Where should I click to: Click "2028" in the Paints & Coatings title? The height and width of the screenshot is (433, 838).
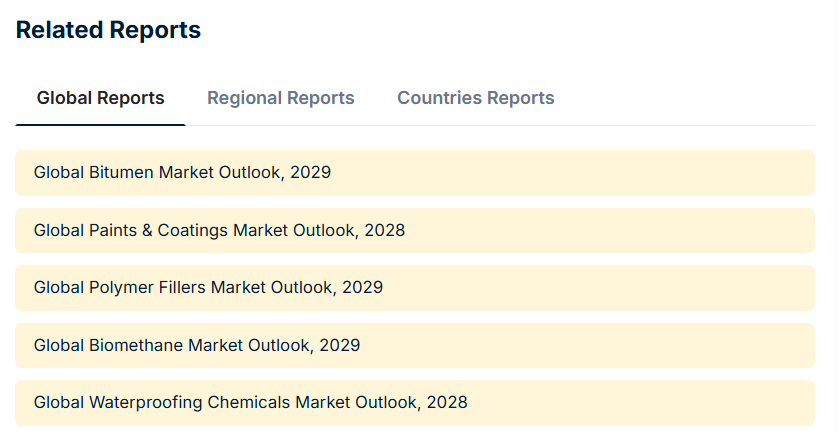[x=385, y=230]
